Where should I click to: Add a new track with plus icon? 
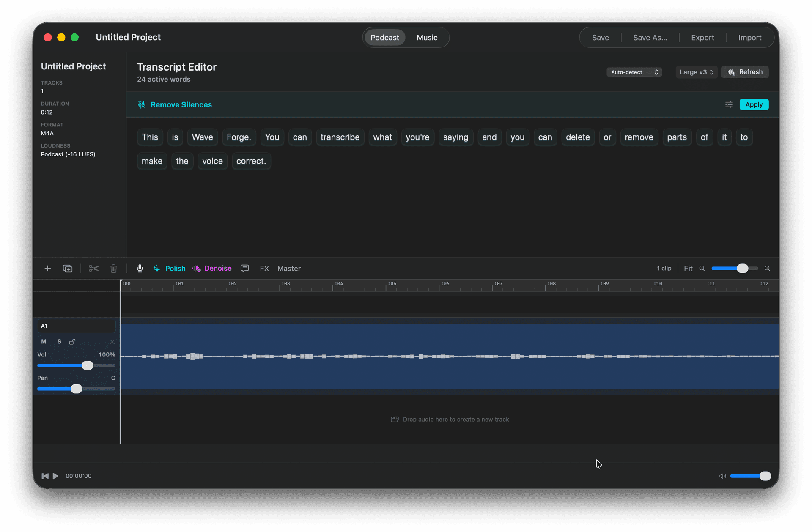pyautogui.click(x=48, y=269)
